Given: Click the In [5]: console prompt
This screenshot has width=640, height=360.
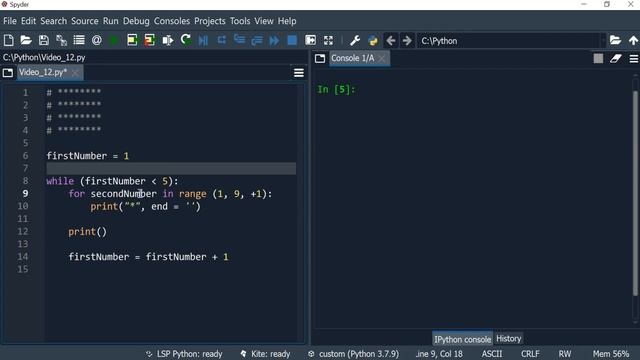Looking at the screenshot, I should tap(336, 89).
